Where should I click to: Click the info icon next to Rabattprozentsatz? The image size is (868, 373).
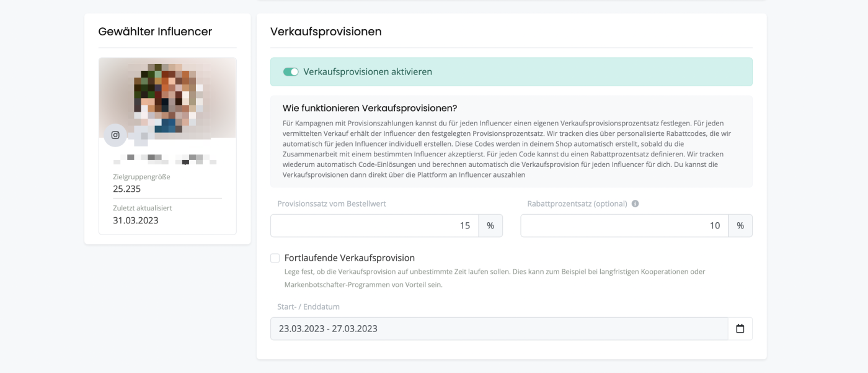tap(635, 204)
